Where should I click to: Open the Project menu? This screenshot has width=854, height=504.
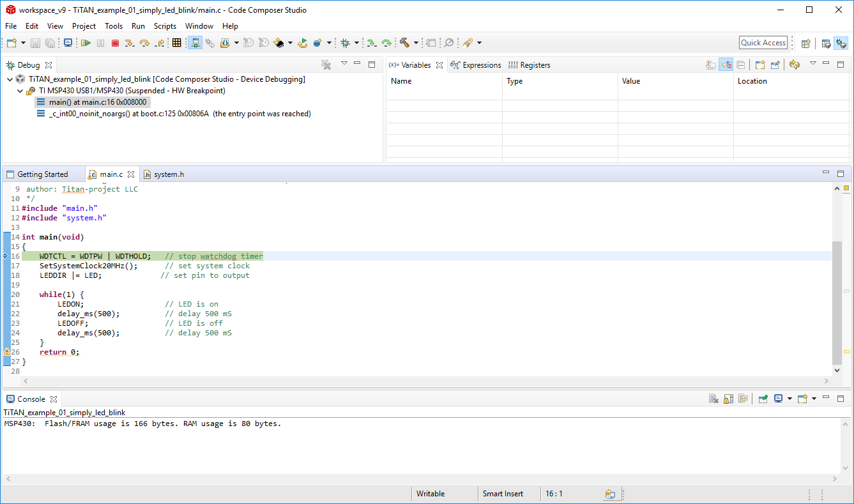coord(84,26)
